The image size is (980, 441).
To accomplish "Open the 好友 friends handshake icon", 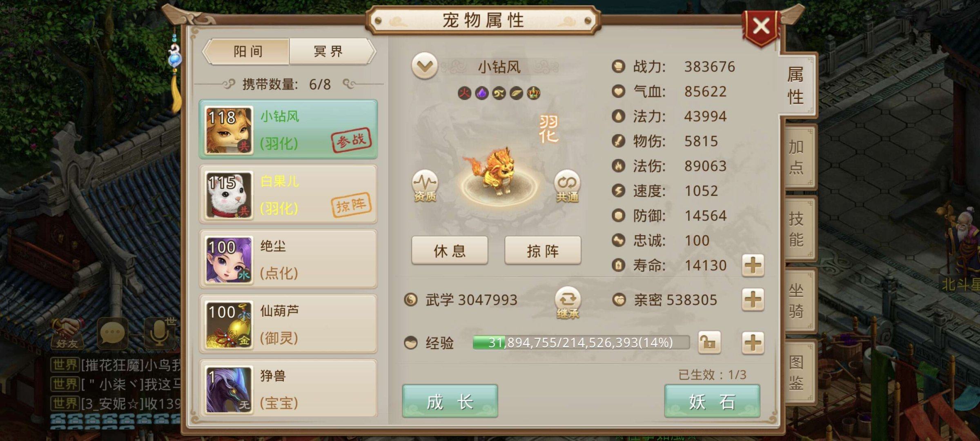I will (67, 333).
